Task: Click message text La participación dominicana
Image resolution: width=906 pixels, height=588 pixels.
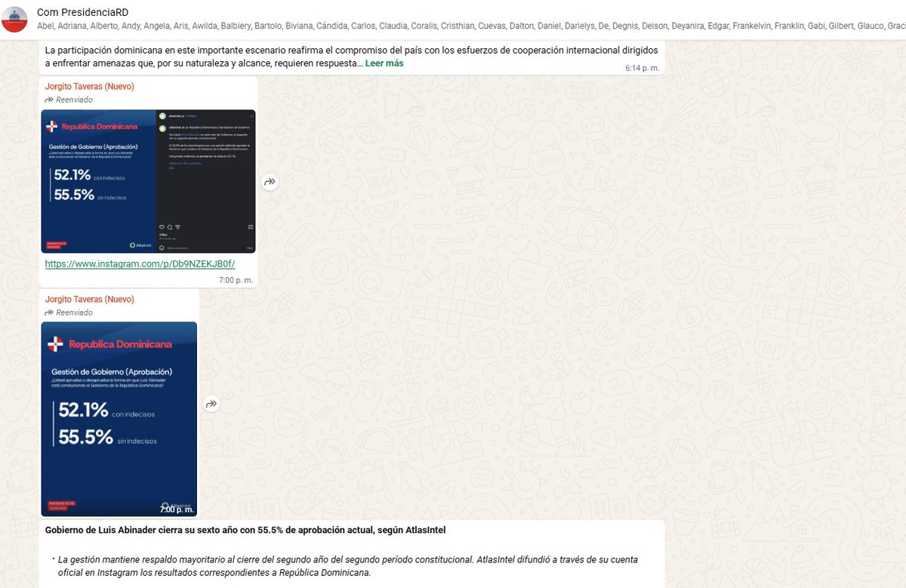Action: coord(351,57)
